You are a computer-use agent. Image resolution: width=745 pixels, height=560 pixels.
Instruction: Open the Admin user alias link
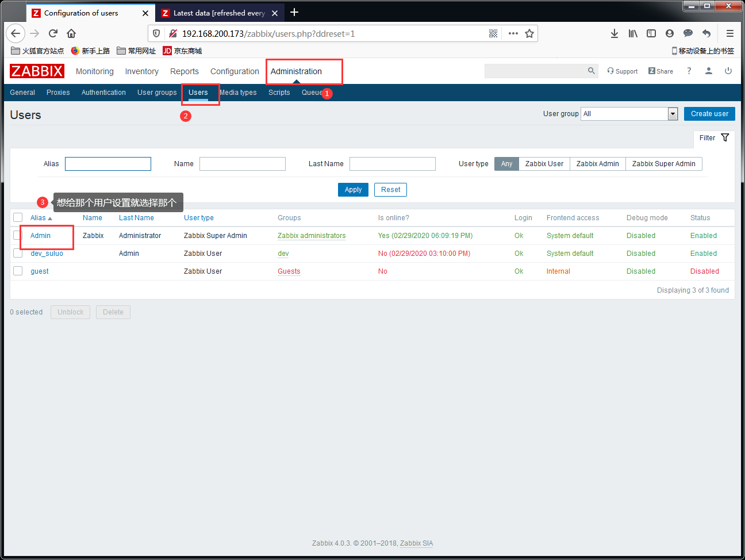click(40, 236)
